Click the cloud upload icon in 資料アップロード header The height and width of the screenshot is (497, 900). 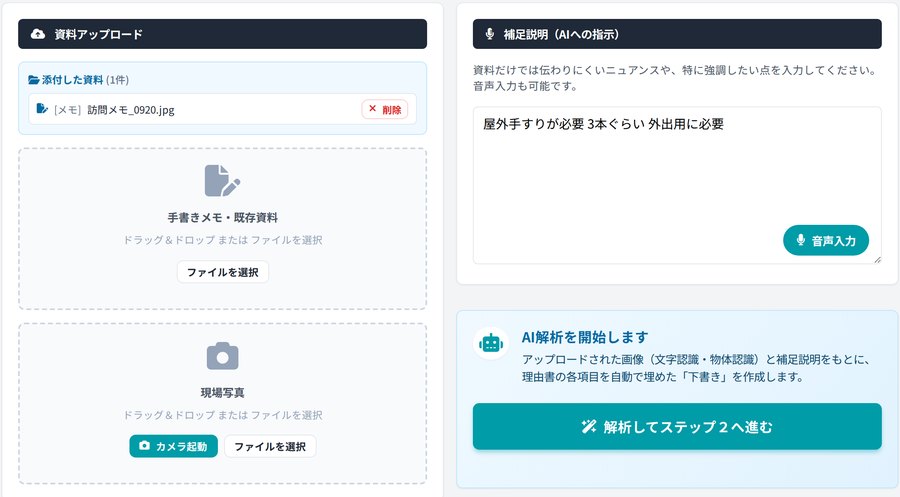38,34
